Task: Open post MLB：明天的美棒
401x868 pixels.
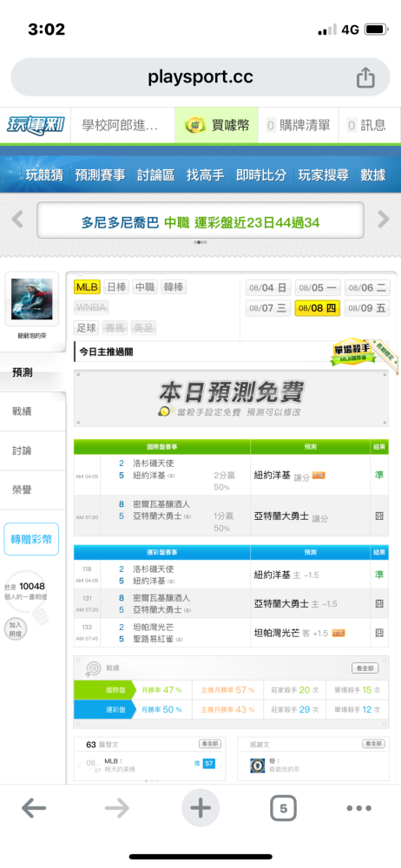Action: click(120, 765)
